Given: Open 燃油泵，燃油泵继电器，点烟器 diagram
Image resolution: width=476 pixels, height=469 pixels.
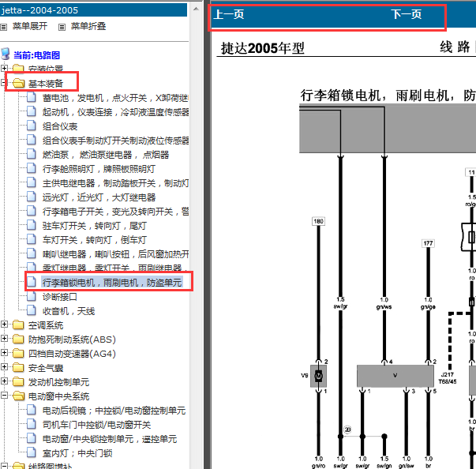Looking at the screenshot, I should pyautogui.click(x=106, y=155).
